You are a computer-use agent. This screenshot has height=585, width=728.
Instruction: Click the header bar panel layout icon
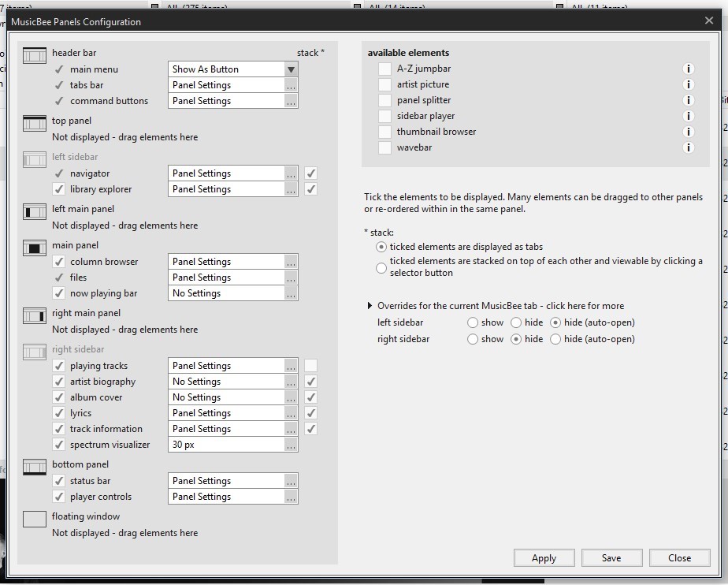point(35,55)
